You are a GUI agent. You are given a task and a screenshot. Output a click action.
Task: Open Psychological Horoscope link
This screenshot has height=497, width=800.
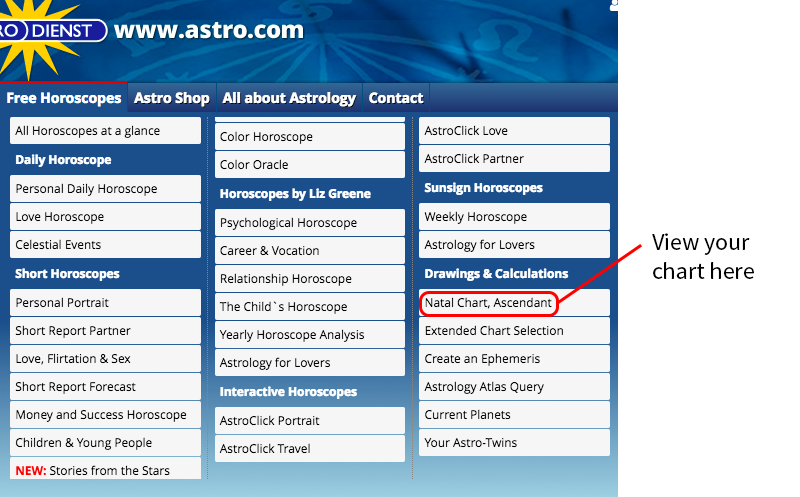pyautogui.click(x=310, y=222)
